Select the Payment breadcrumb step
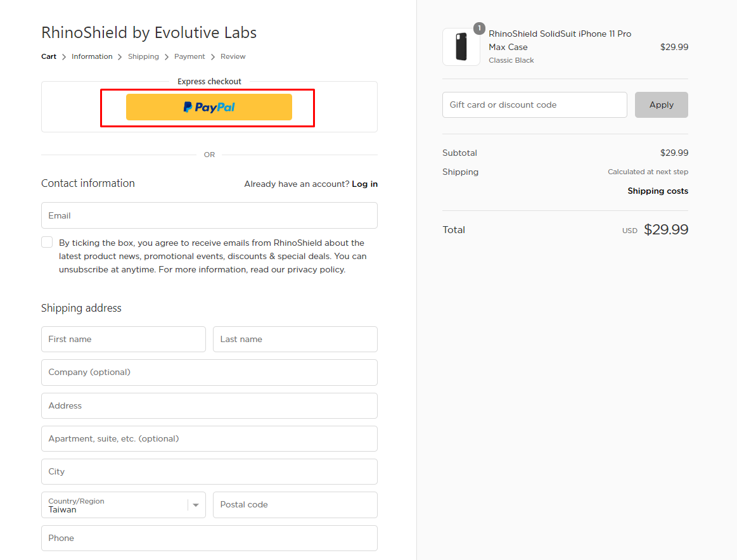Viewport: 737px width, 560px height. coord(189,56)
